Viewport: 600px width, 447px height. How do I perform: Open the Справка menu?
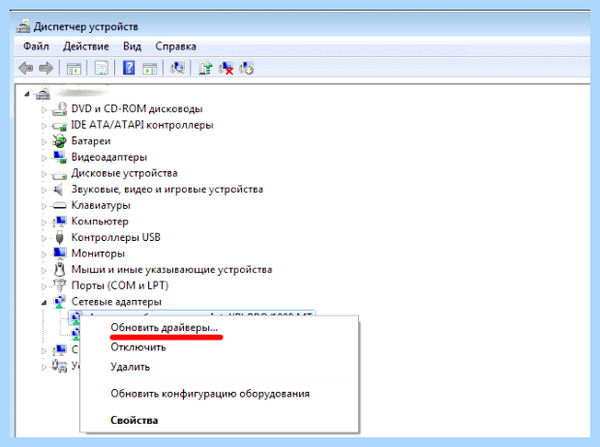coord(176,47)
